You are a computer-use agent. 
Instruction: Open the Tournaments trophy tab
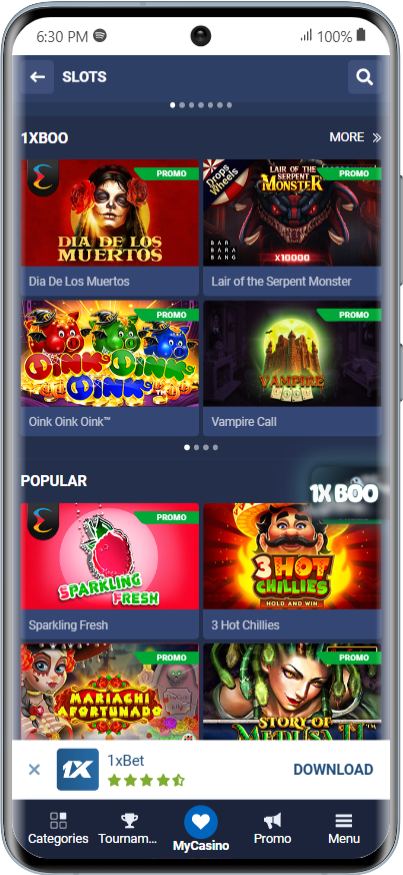(129, 828)
